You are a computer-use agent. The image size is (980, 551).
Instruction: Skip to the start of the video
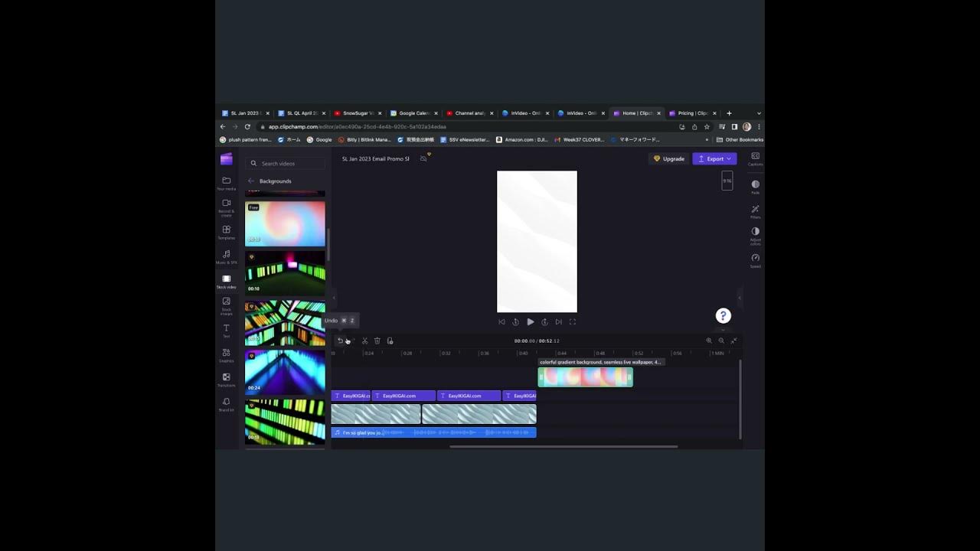point(501,322)
